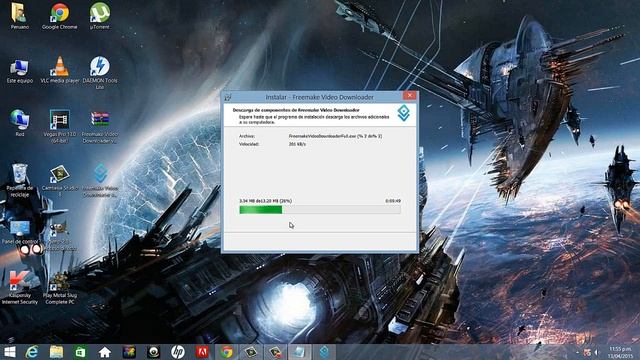This screenshot has width=640, height=360.
Task: Click the downloaded megabytes progress text
Action: coord(265,201)
